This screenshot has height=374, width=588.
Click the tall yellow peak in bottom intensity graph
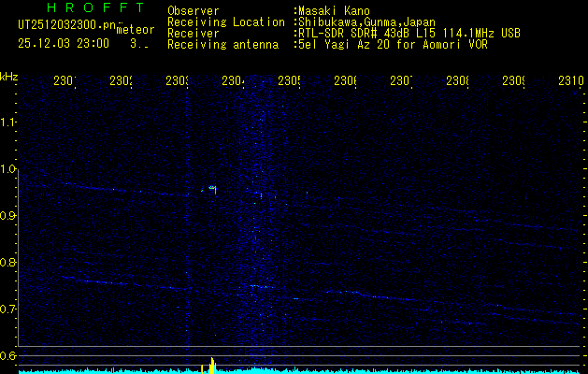coord(212,366)
